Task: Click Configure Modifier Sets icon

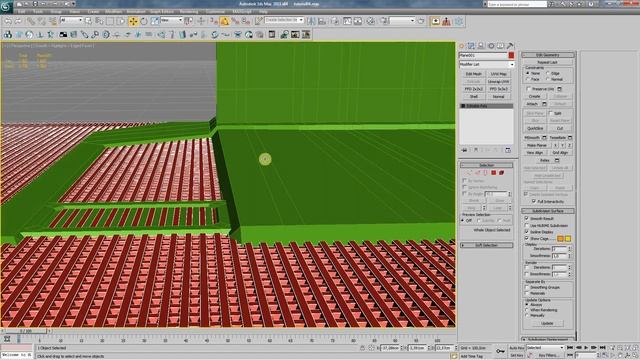Action: tap(508, 150)
